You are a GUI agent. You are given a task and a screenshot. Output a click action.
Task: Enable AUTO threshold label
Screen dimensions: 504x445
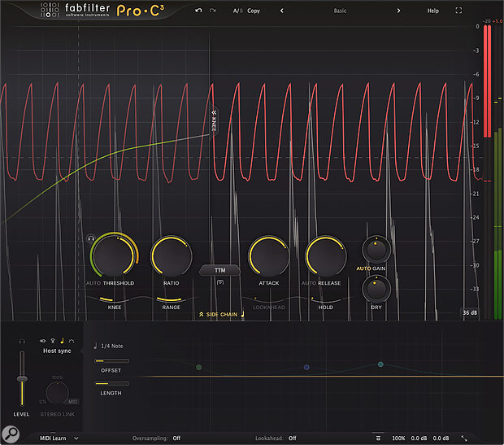tap(93, 283)
